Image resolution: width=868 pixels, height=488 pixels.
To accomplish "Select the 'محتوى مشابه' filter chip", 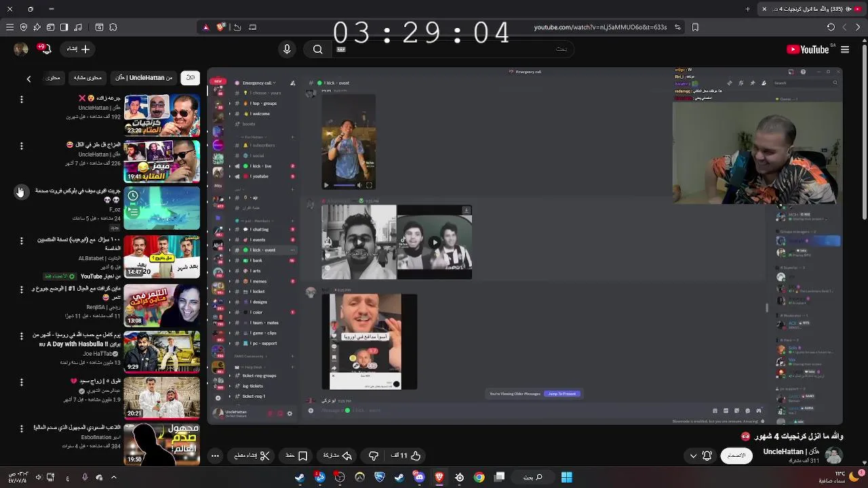I will point(87,78).
